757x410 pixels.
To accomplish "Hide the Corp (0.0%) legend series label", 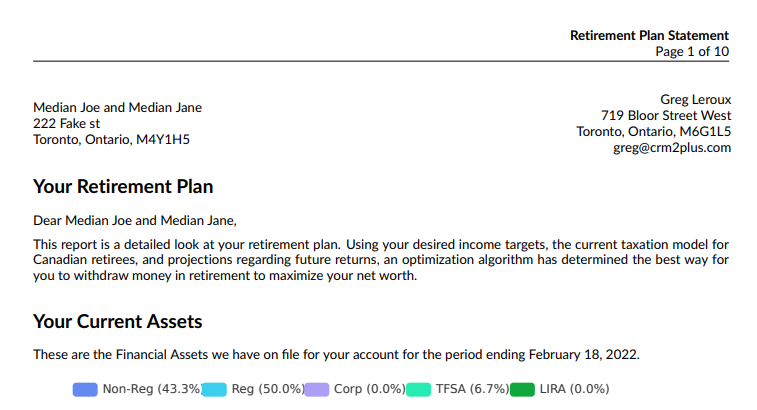I will pos(370,389).
